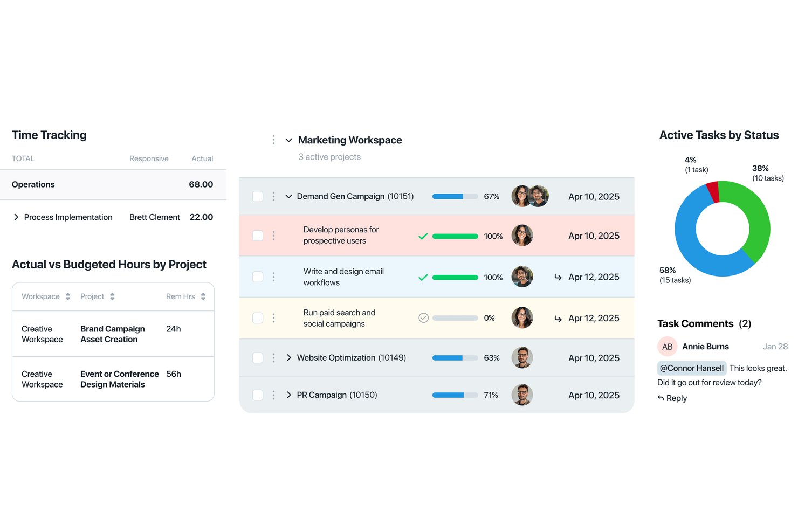Open options for Write and design email row
798x532 pixels.
tap(273, 277)
